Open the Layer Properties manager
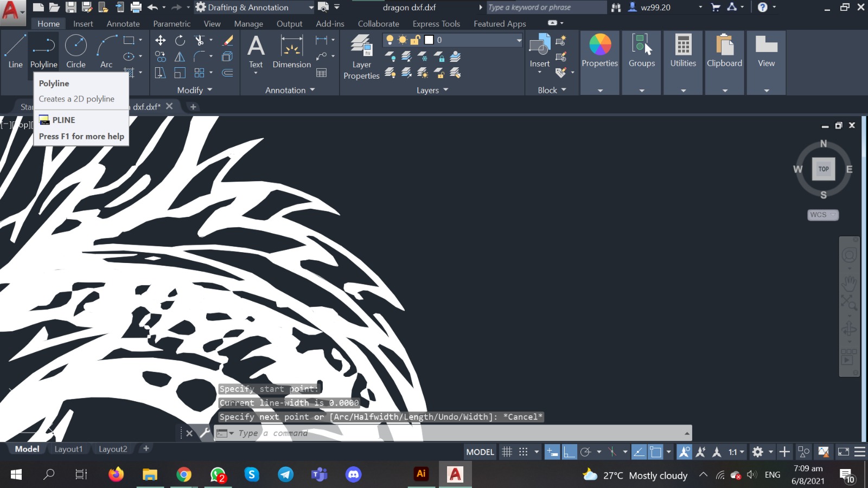Viewport: 868px width, 488px height. click(x=361, y=56)
